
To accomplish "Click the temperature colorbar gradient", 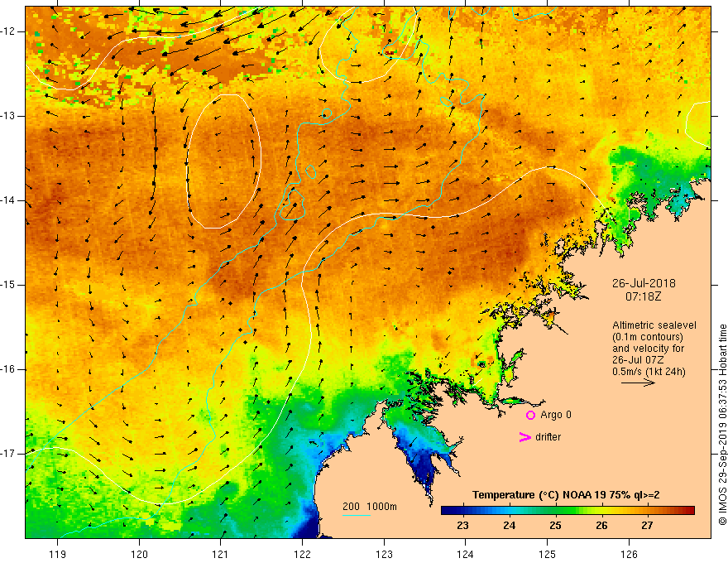I will coord(568,511).
